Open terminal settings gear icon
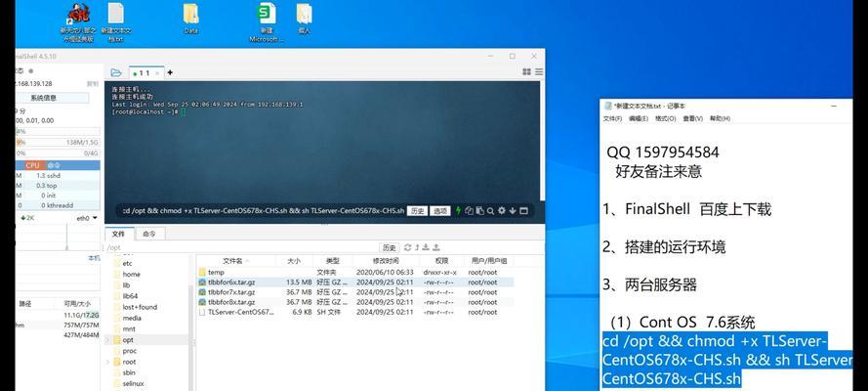 click(502, 210)
